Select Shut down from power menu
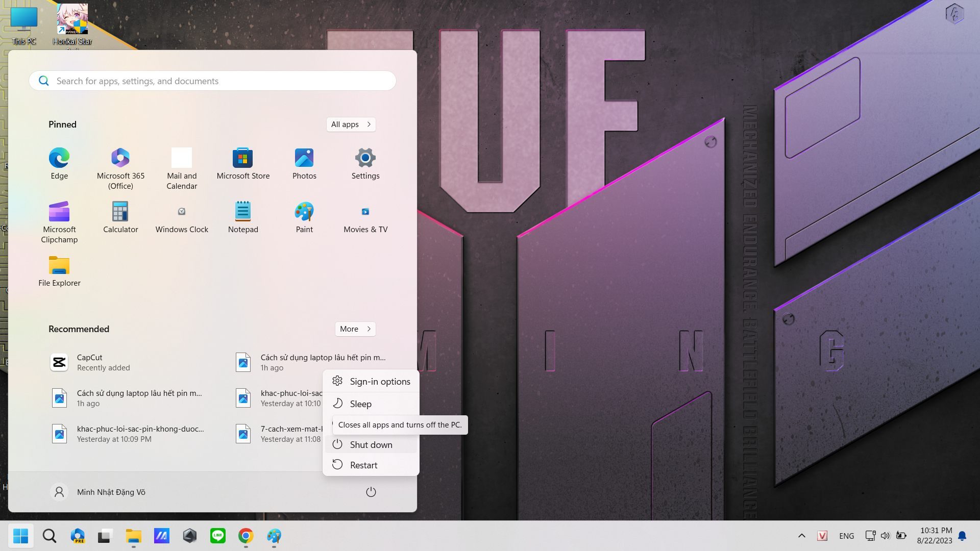980x551 pixels. point(371,445)
